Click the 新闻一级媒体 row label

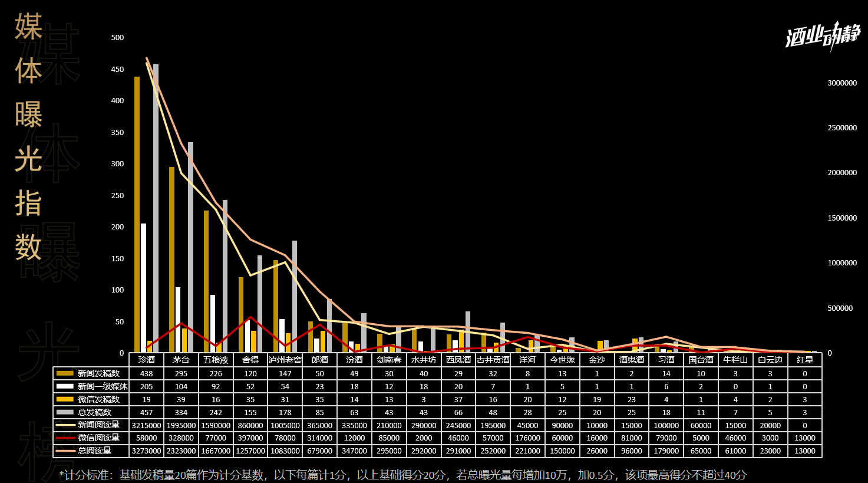point(103,386)
